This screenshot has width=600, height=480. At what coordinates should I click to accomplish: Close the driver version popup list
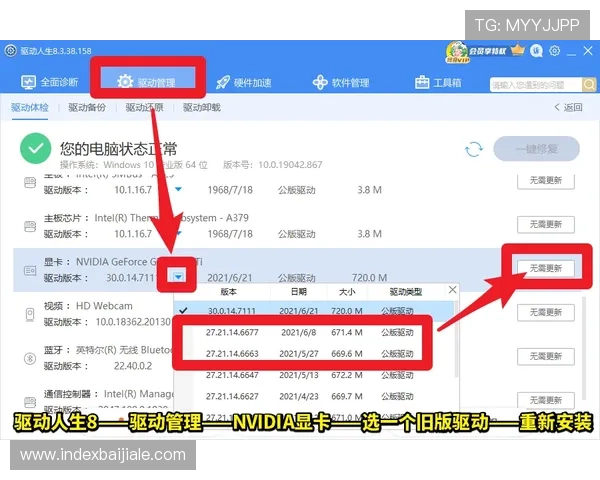click(452, 290)
